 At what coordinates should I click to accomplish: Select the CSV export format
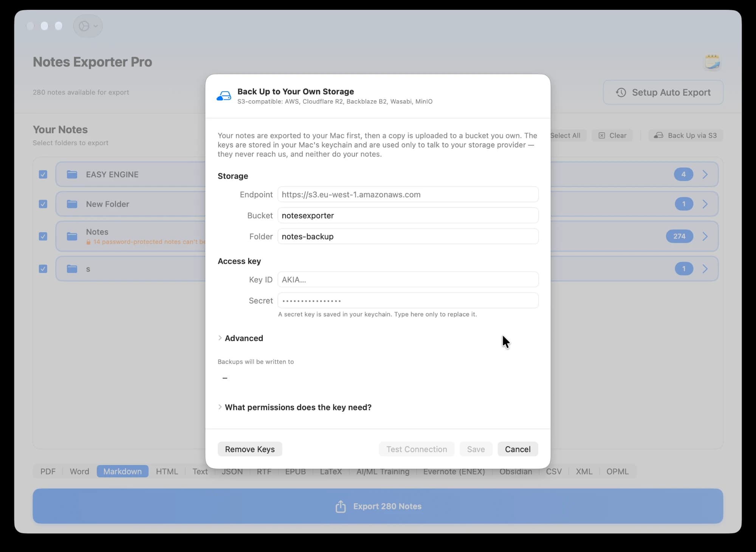click(554, 471)
